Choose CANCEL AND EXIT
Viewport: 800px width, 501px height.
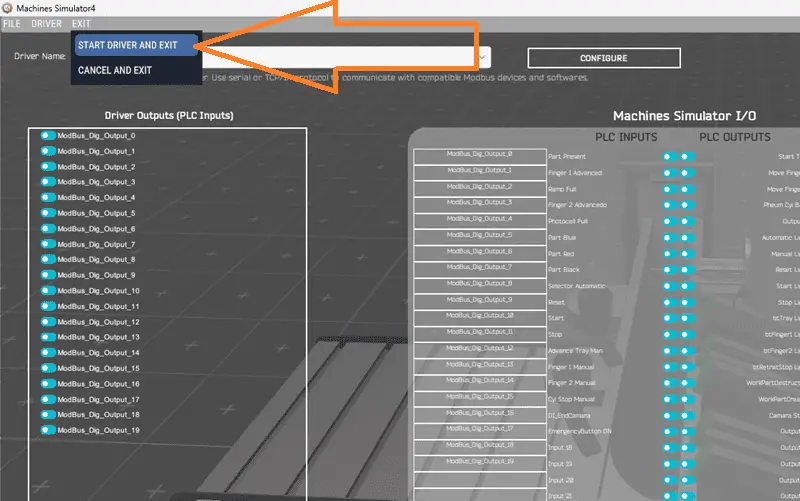pos(115,70)
